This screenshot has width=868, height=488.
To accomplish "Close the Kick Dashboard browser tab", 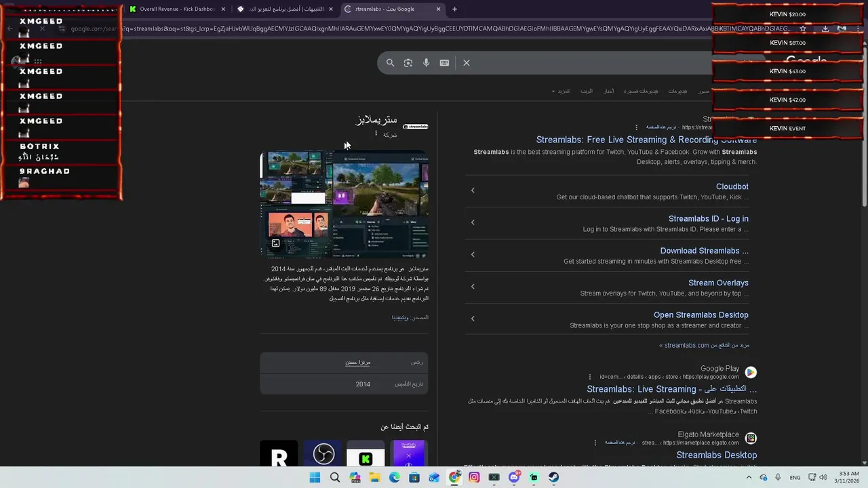I will pos(223,9).
